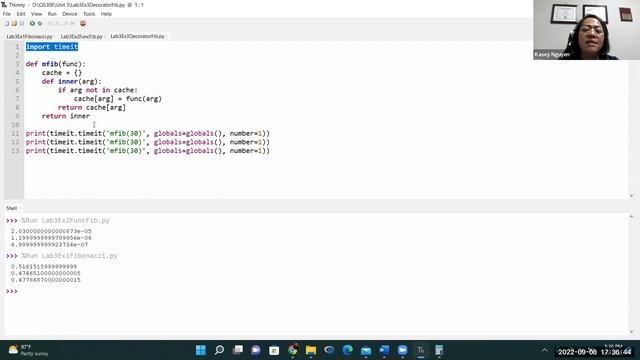
Task: Click the 'return inner' code line
Action: coord(66,116)
